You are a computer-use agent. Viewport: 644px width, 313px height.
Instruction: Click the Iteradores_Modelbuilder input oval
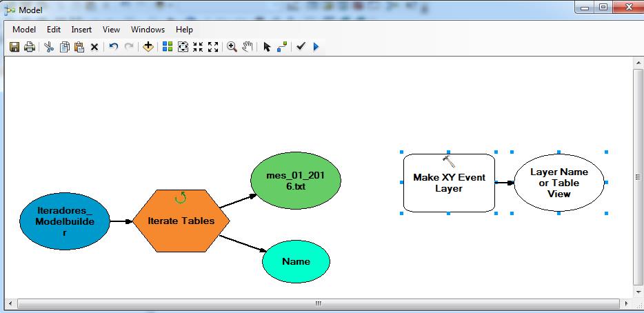[65, 221]
